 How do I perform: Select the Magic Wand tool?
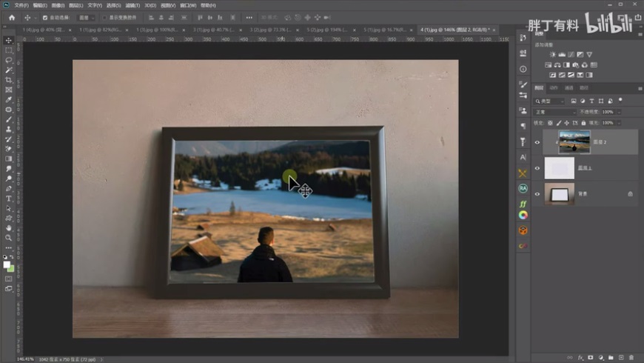point(8,70)
